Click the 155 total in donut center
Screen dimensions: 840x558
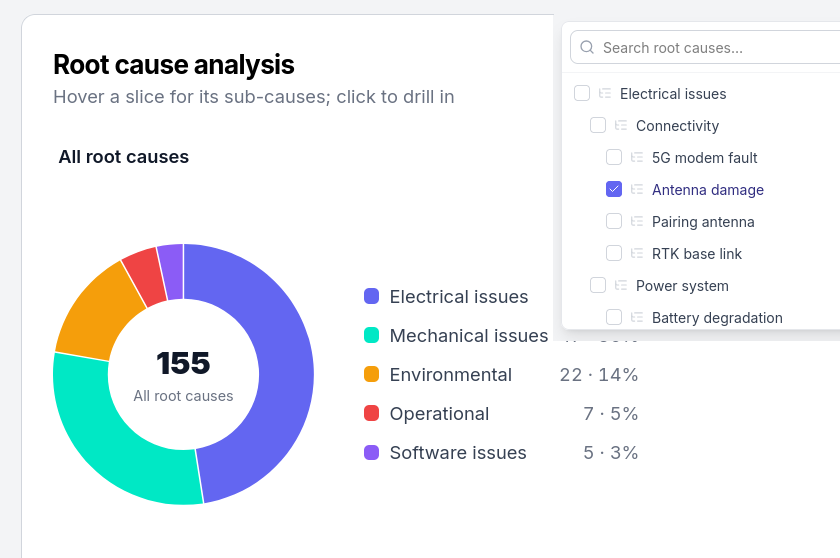pos(183,363)
